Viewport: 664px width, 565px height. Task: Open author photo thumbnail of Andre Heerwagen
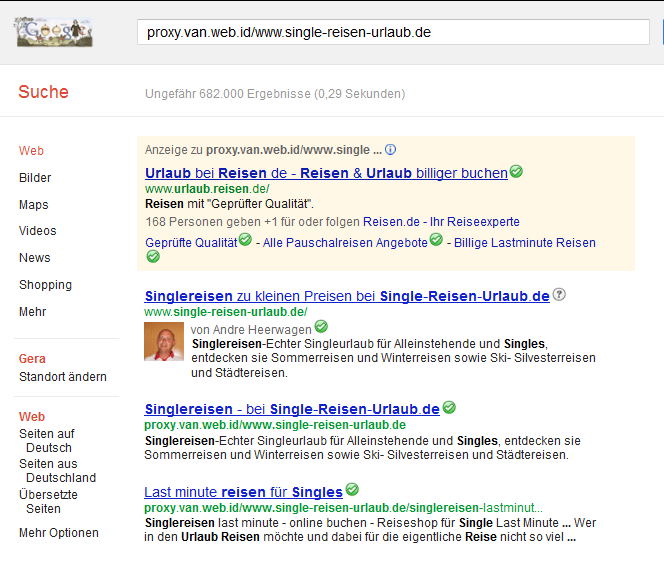click(x=164, y=341)
